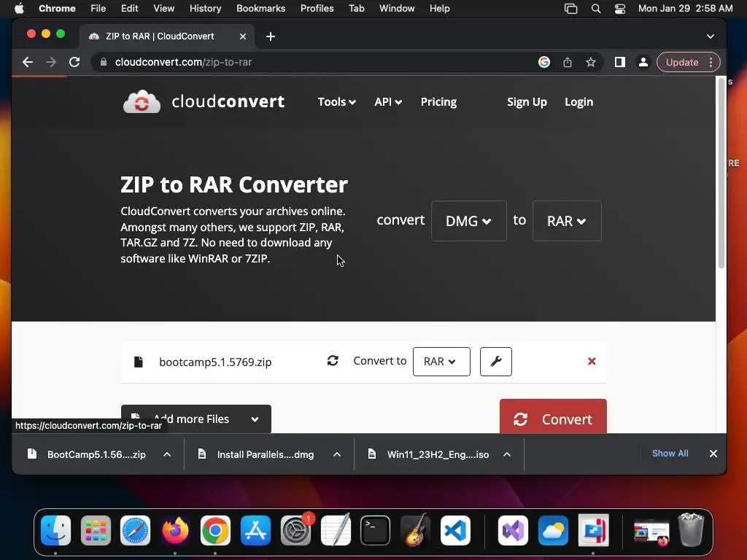This screenshot has height=560, width=747.
Task: Open the File menu
Action: click(x=98, y=9)
